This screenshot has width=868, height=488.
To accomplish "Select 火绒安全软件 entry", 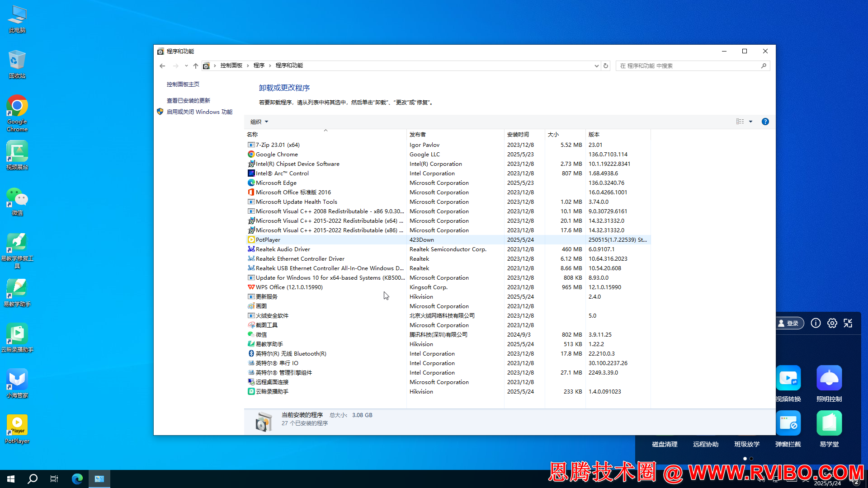I will point(448,316).
